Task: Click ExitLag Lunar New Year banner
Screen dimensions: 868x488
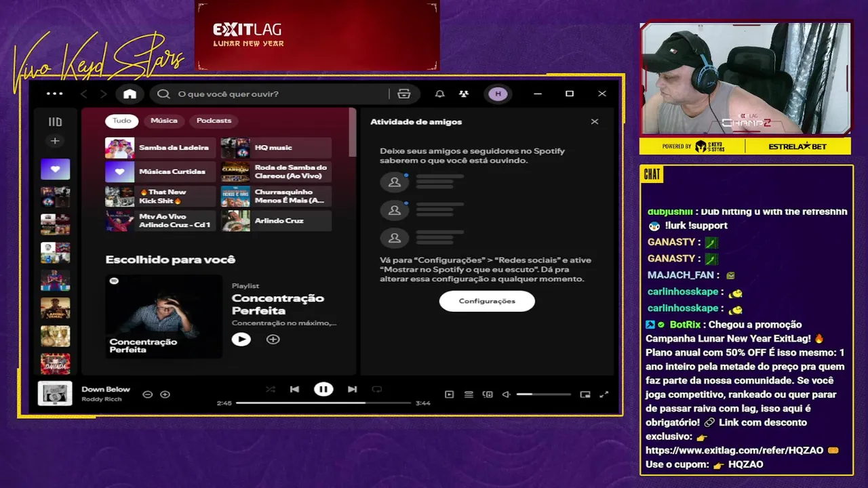Action: (317, 35)
